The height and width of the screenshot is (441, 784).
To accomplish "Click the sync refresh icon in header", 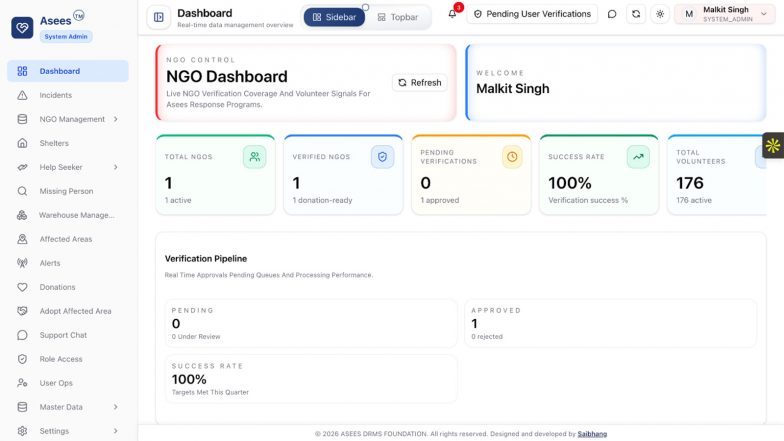I will [636, 14].
